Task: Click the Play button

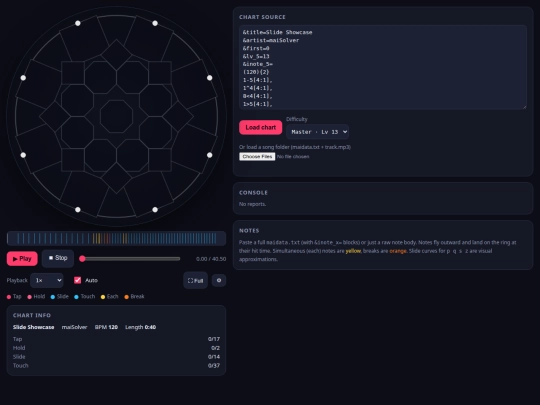Action: [22, 258]
